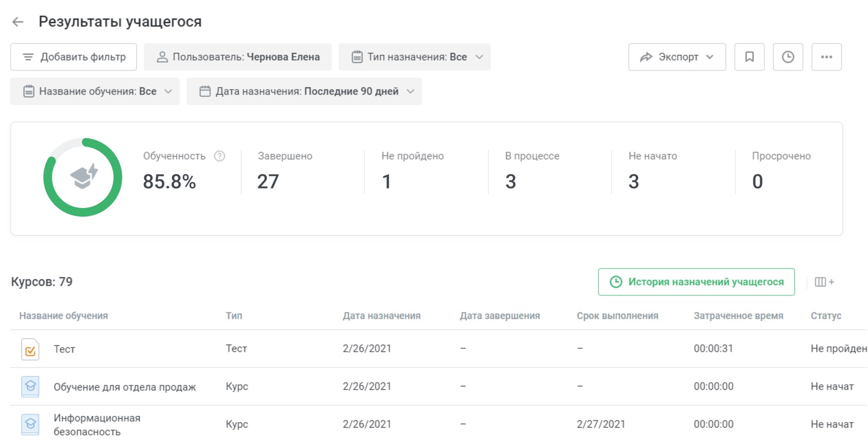
Task: Click the В процессе label
Action: pyautogui.click(x=532, y=156)
